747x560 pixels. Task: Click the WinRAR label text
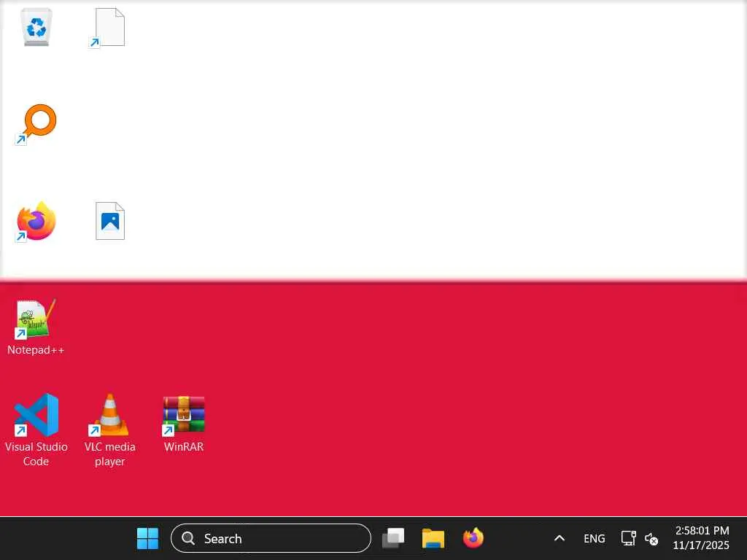[x=183, y=447]
